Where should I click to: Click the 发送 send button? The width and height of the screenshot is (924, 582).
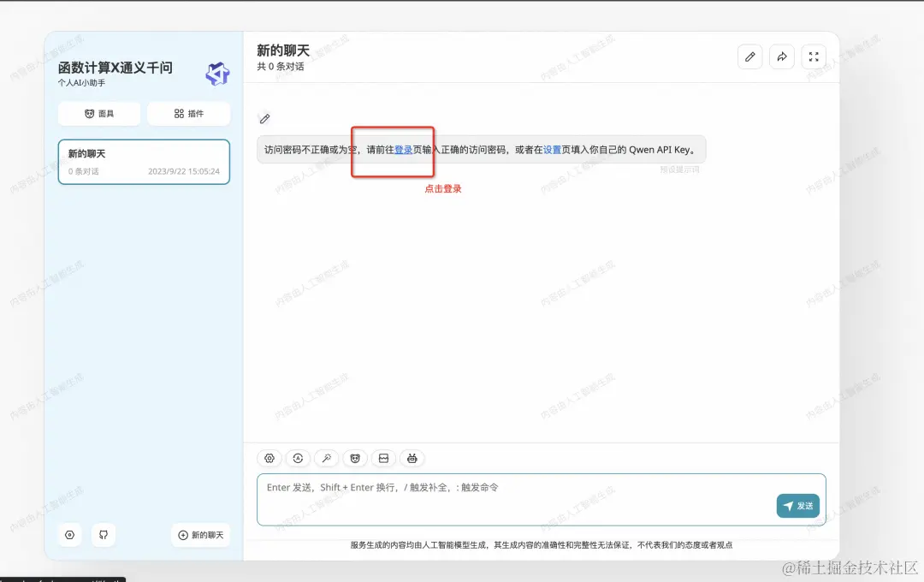798,506
